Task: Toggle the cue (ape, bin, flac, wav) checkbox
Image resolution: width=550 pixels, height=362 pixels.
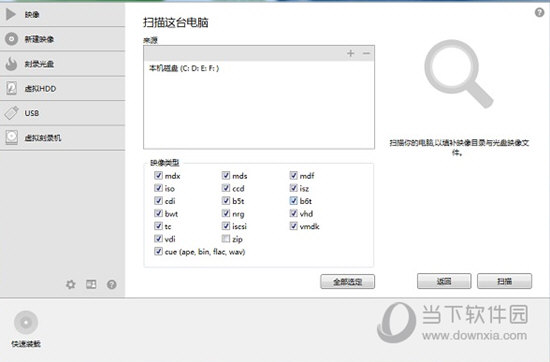Action: [x=158, y=251]
